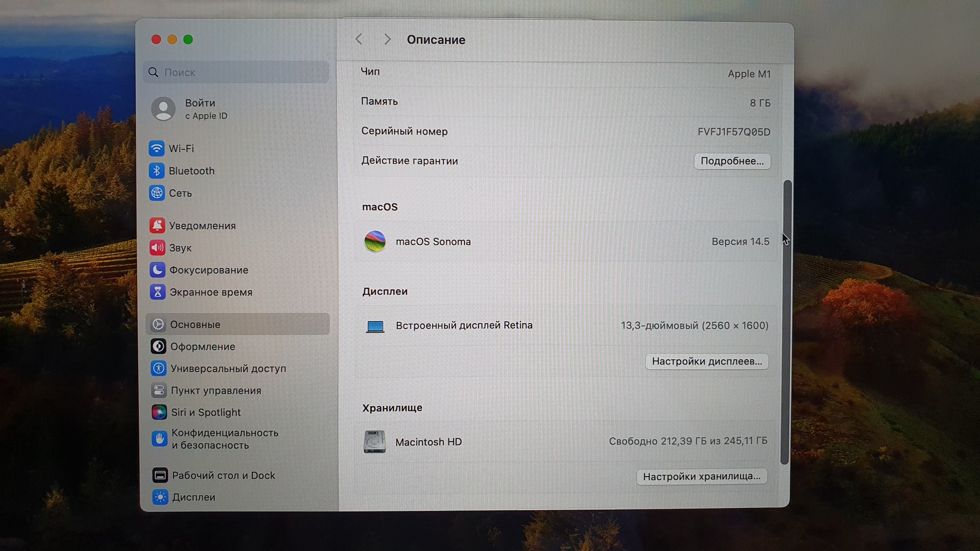Click the Bluetooth icon in sidebar
Image resolution: width=980 pixels, height=551 pixels.
coord(156,171)
